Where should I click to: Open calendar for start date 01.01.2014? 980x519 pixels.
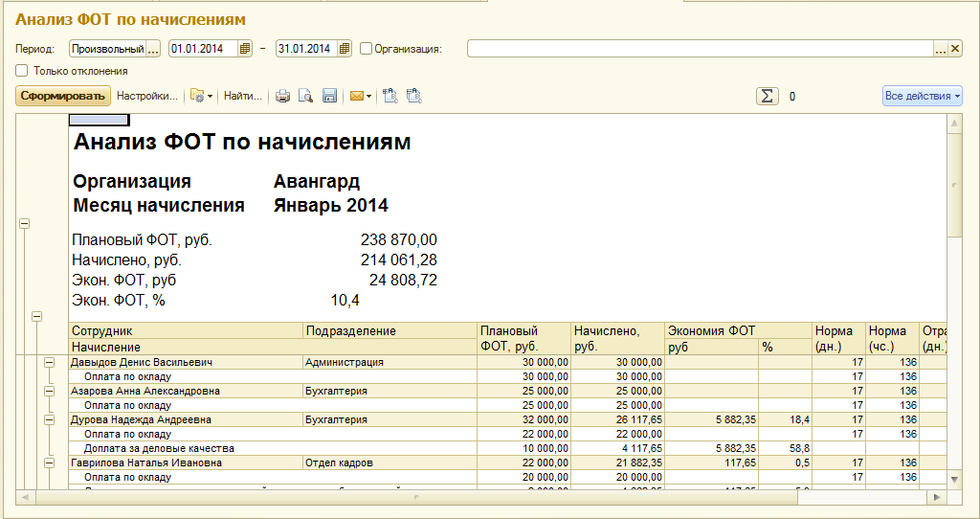click(245, 48)
